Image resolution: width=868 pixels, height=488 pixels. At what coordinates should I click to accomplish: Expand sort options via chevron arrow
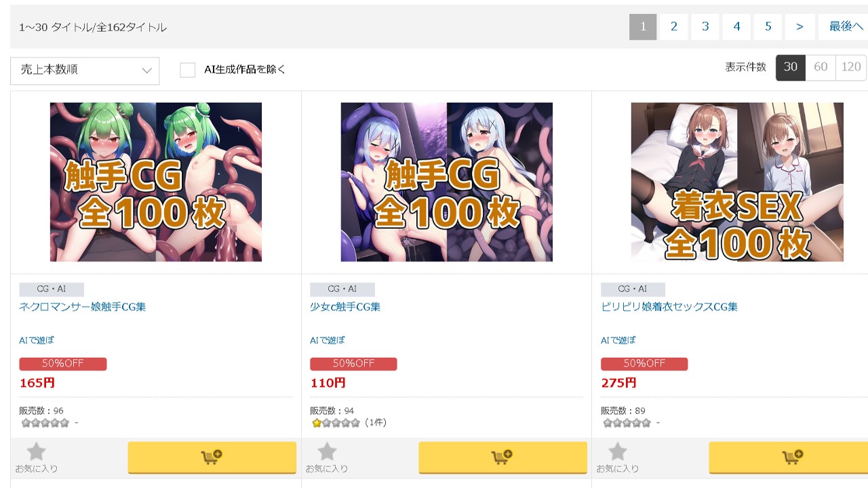point(146,70)
